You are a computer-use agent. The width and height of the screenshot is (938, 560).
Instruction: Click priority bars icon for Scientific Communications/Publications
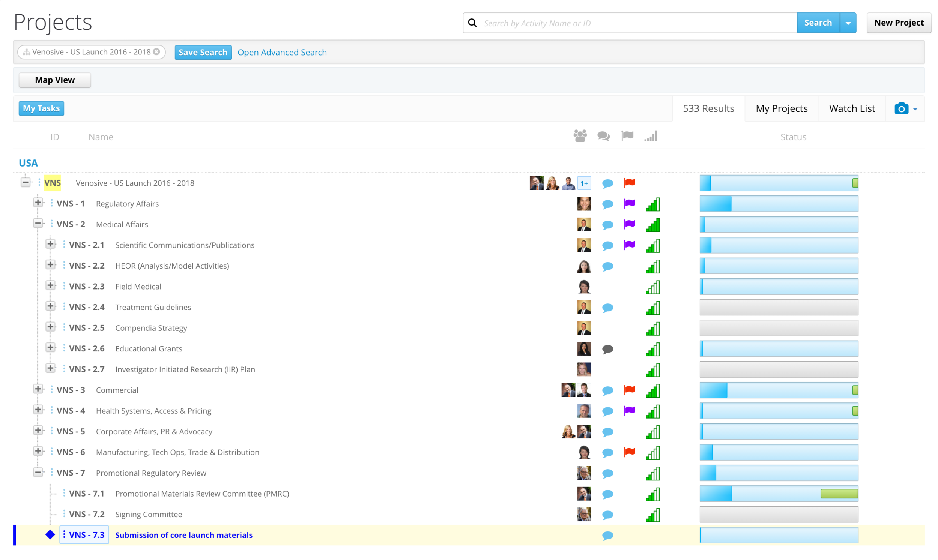[652, 246]
